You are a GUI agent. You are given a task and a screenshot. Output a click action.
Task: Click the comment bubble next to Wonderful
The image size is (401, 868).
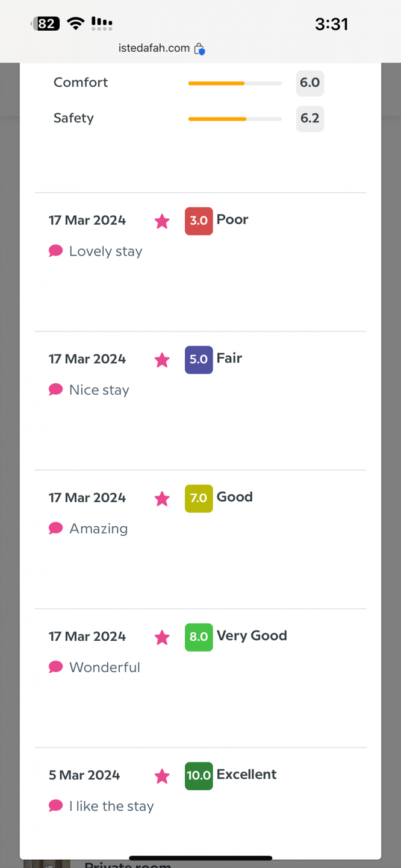click(56, 667)
